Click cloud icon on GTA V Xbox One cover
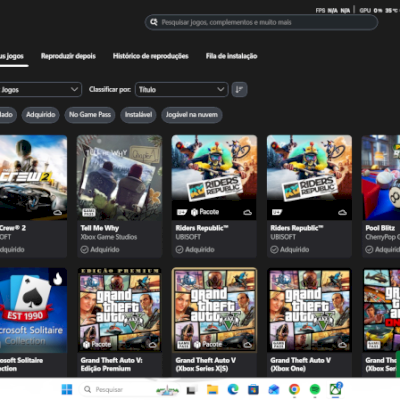400x400 pixels. point(342,345)
